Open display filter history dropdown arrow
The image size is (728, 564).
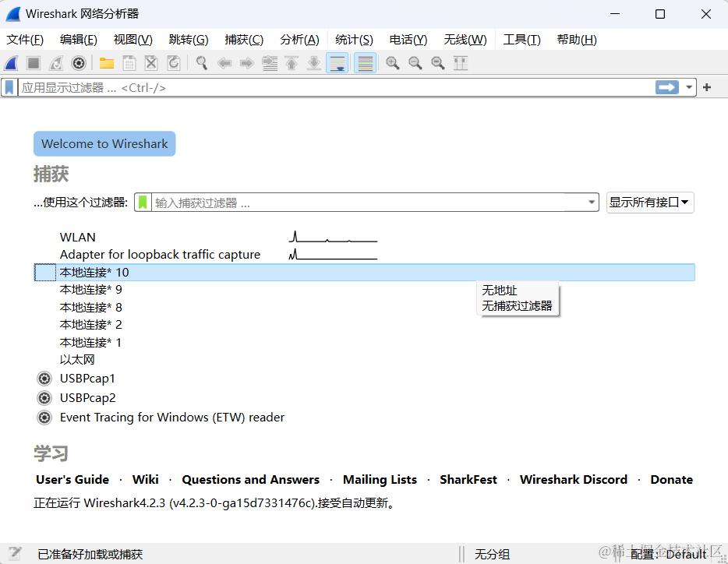(x=689, y=87)
